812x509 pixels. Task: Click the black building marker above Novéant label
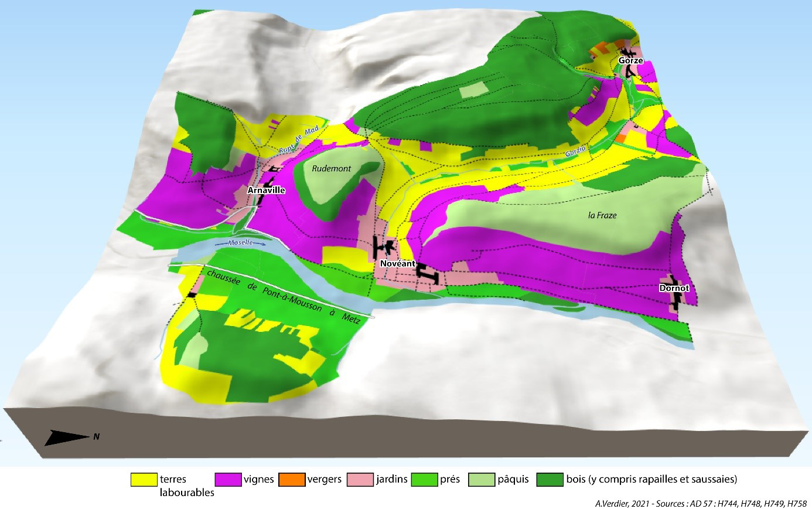[384, 249]
